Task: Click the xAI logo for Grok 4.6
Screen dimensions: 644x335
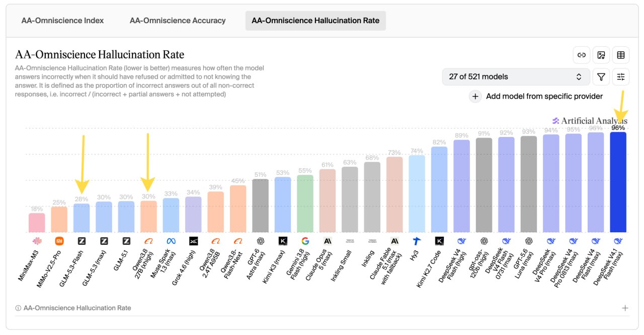Action: pyautogui.click(x=193, y=241)
